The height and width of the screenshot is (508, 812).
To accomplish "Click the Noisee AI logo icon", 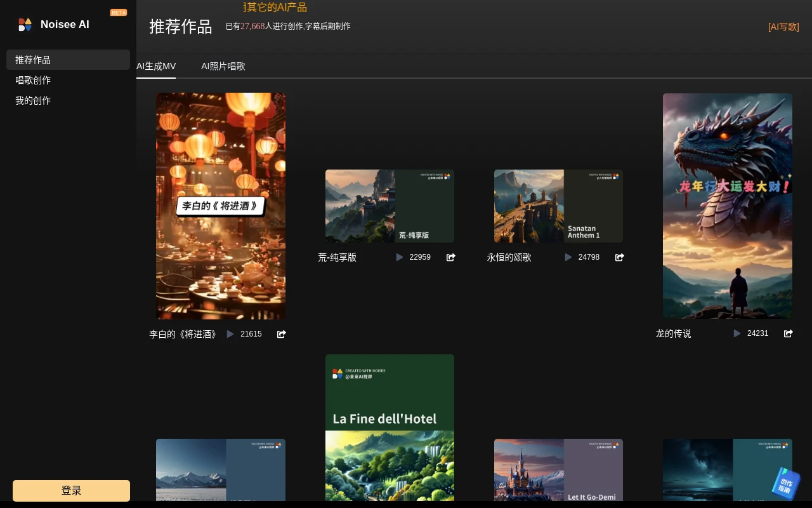I will click(x=25, y=25).
